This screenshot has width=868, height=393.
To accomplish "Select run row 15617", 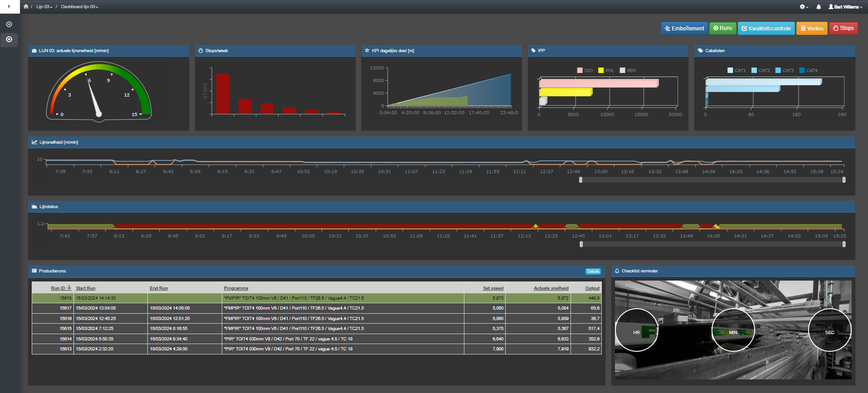I will (x=317, y=308).
